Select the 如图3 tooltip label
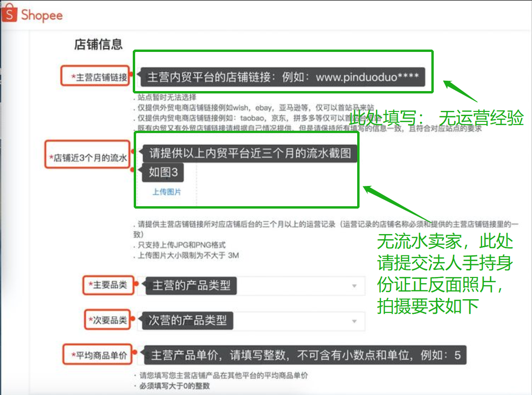Screen dimensions: 532x395 pos(162,173)
